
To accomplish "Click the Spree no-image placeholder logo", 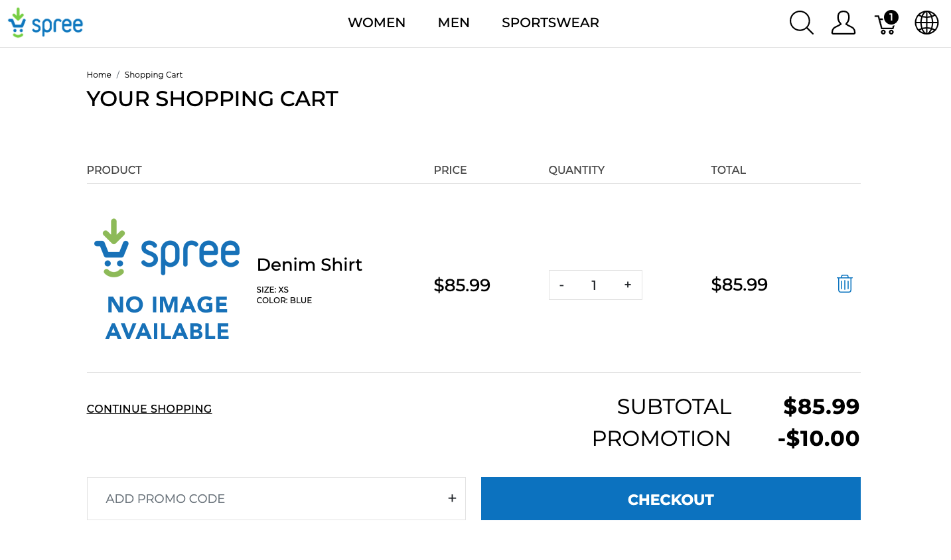I will (x=167, y=279).
